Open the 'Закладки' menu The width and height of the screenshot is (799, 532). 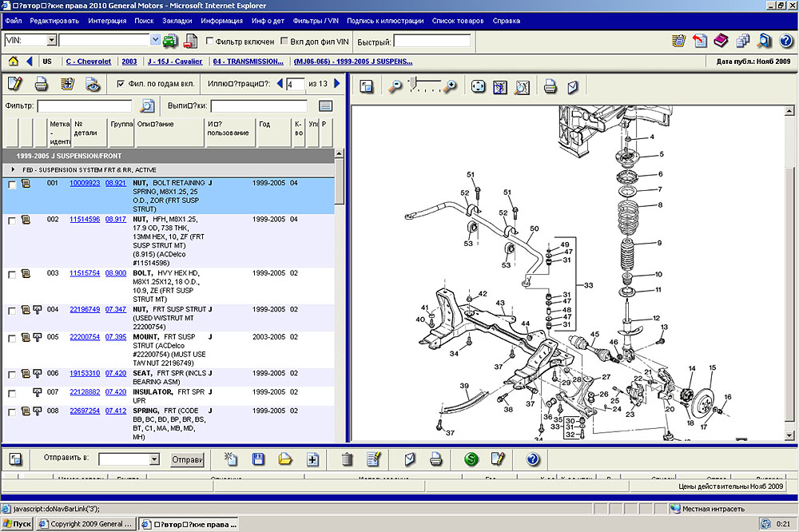[177, 20]
